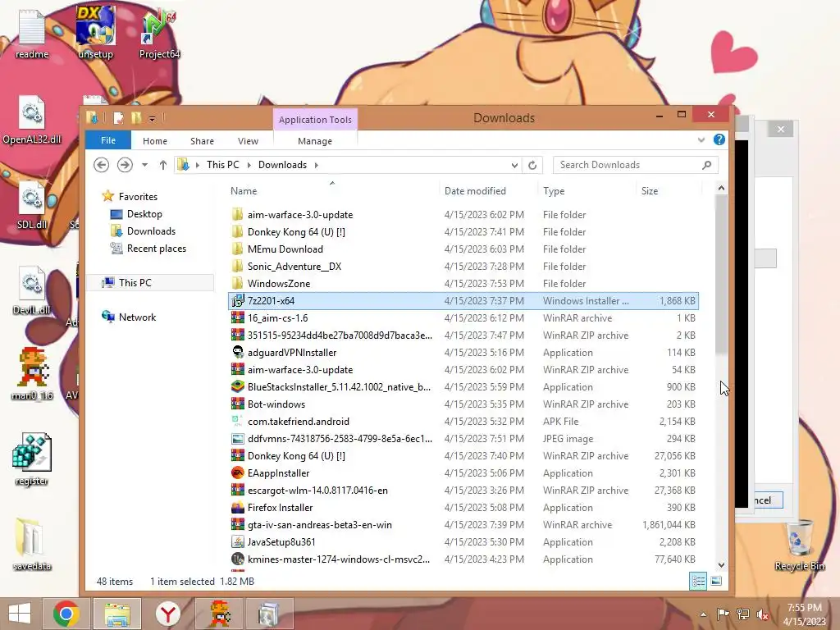The image size is (840, 630).
Task: Select the register desktop registry file
Action: (32, 459)
